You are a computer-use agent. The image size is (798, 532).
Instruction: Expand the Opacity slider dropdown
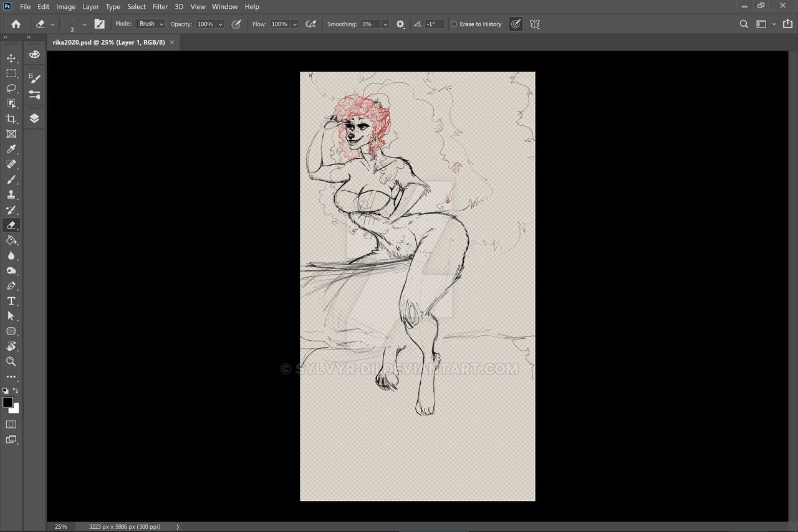[221, 24]
